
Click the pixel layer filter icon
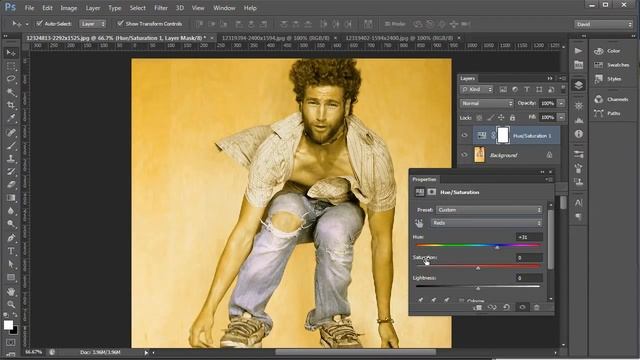[x=503, y=89]
